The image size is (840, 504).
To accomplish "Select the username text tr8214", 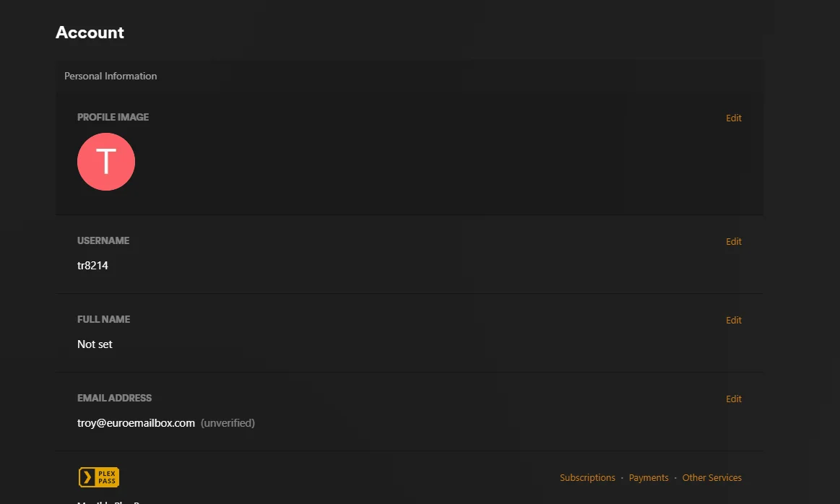I will click(92, 266).
